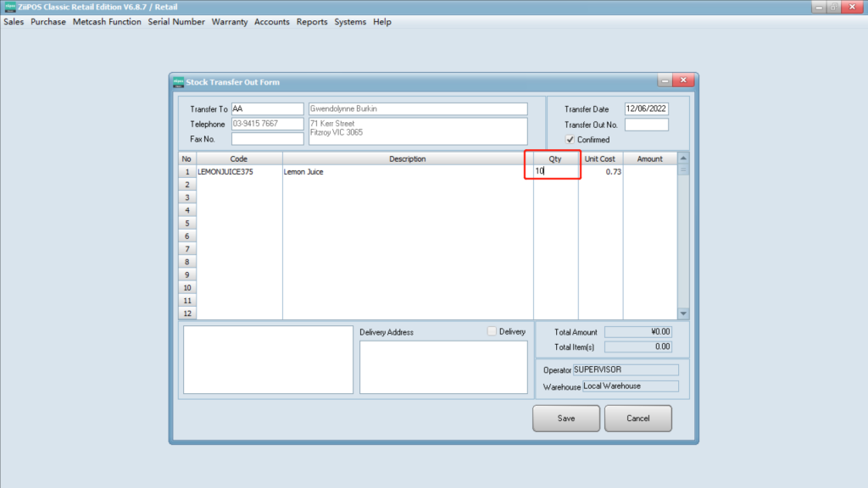This screenshot has height=488, width=868.
Task: Cancel the stock transfer form
Action: pyautogui.click(x=638, y=419)
